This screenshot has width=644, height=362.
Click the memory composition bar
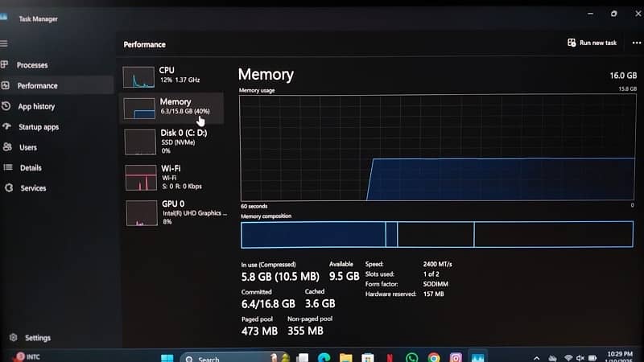click(436, 235)
